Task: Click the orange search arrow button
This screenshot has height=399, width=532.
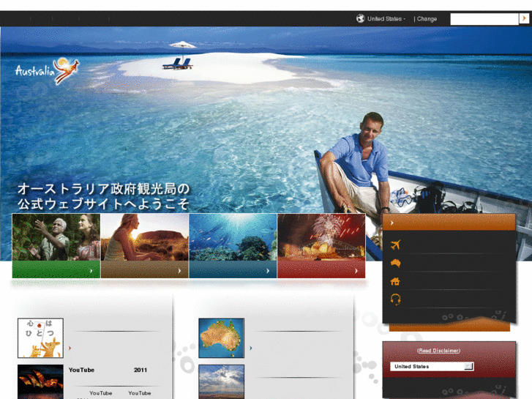Action: pos(524,19)
